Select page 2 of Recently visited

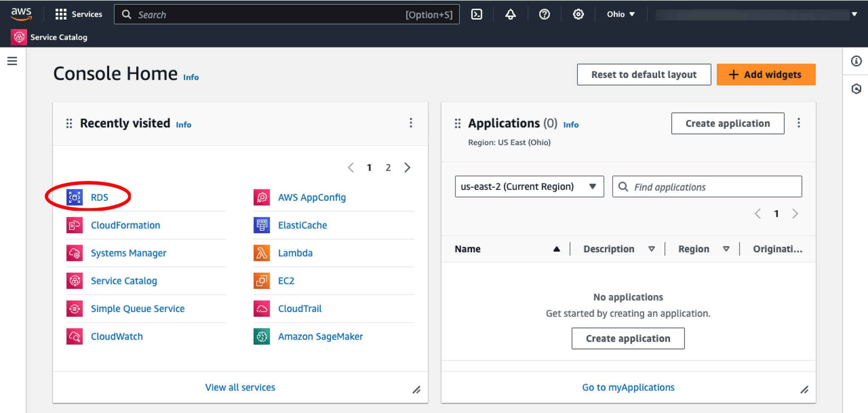[x=388, y=167]
